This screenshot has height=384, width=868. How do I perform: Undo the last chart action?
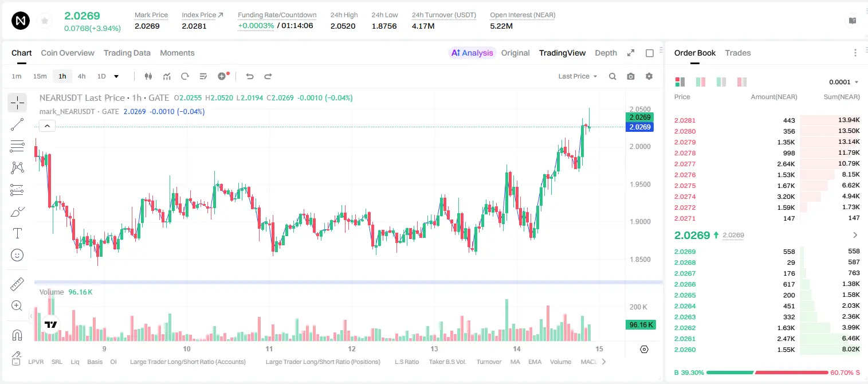click(x=250, y=76)
